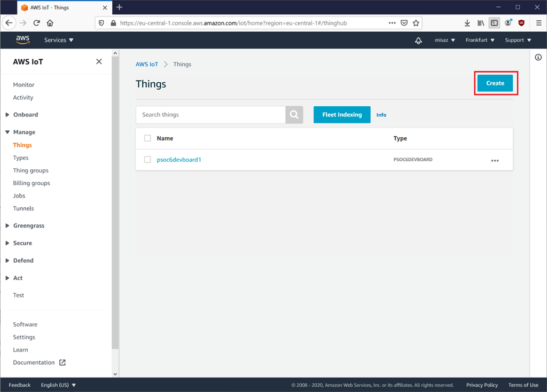Viewport: 547px width, 392px height.
Task: Open the misaz account dropdown
Action: point(445,40)
